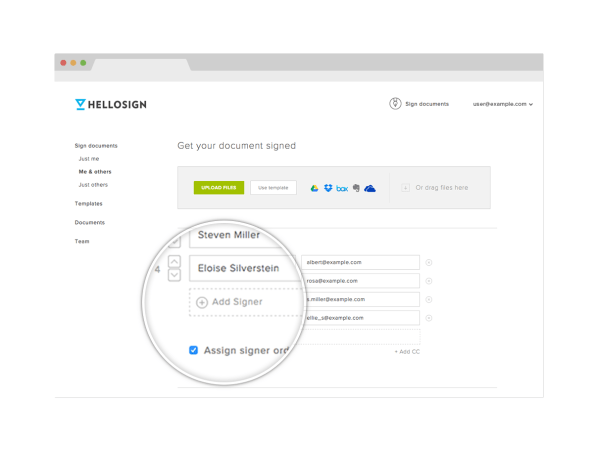Move Eloise Silverstein up in order
596x450 pixels.
tap(174, 261)
